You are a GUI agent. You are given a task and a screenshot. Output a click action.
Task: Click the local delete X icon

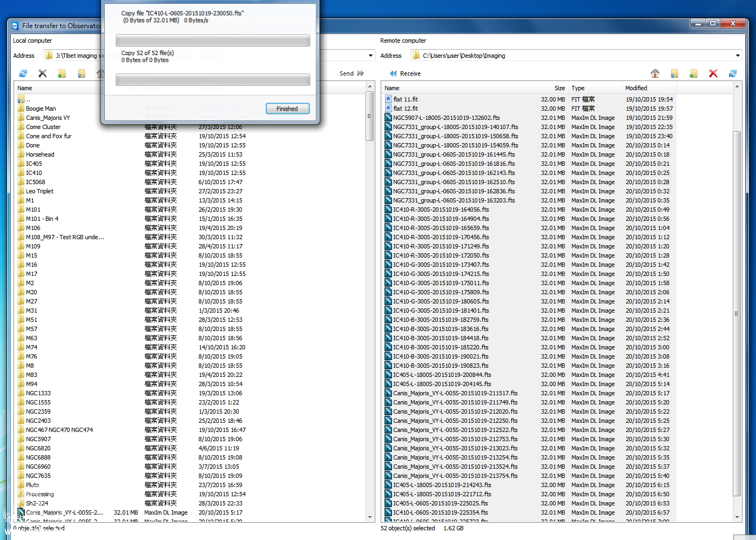43,73
